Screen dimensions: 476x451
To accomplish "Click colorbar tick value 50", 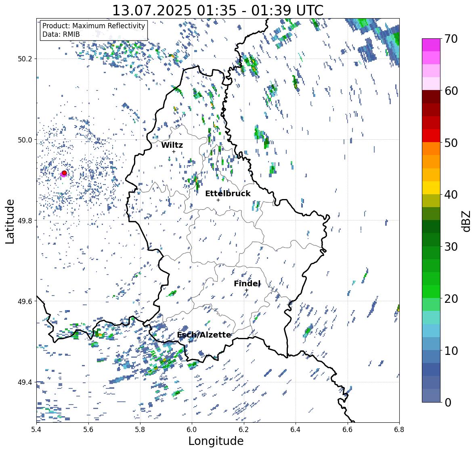I will pos(451,143).
